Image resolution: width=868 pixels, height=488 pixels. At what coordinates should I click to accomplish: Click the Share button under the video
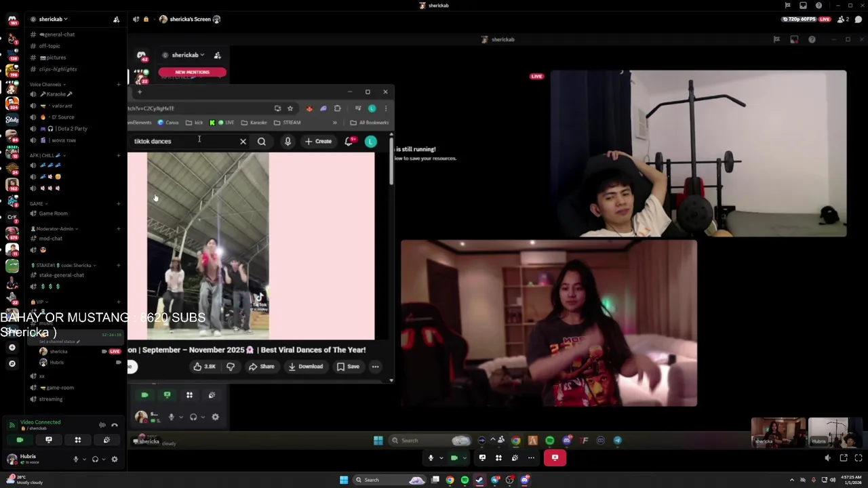point(261,367)
